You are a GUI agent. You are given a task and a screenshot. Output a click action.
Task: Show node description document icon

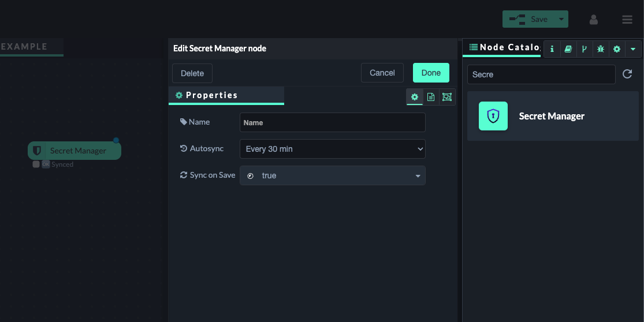pyautogui.click(x=431, y=97)
